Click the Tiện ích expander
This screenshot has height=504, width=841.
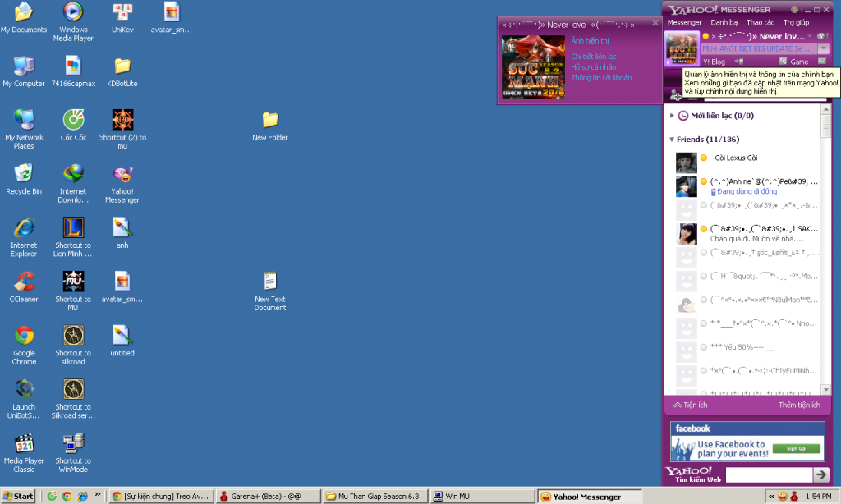click(691, 405)
